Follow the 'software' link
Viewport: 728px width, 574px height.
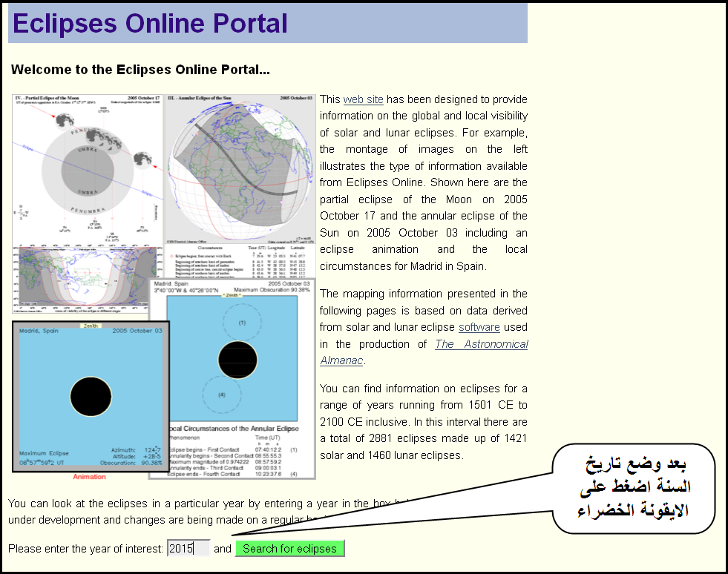[x=479, y=327]
